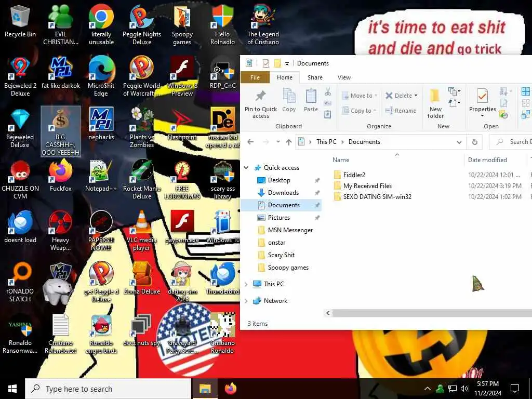Viewport: 532px width, 399px height.
Task: Click the volume speaker tray icon
Action: point(464,389)
